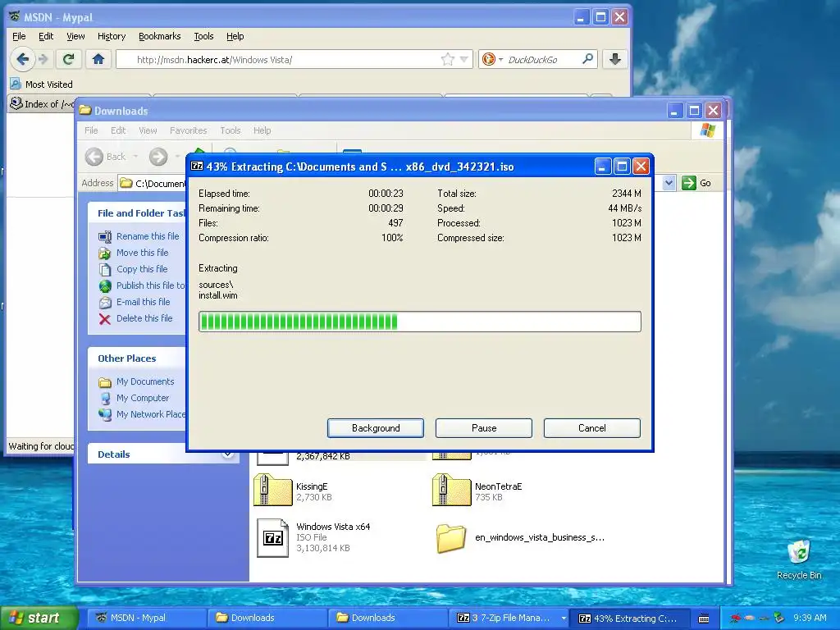Viewport: 840px width, 630px height.
Task: Minimize the 7-Zip extracting dialog
Action: [603, 167]
